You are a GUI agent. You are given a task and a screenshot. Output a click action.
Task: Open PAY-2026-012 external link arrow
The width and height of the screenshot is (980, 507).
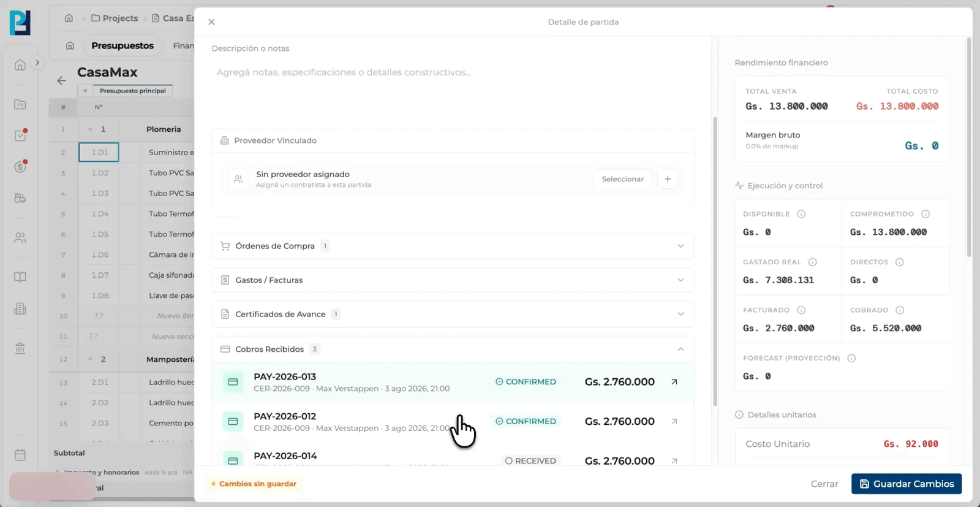[674, 421]
